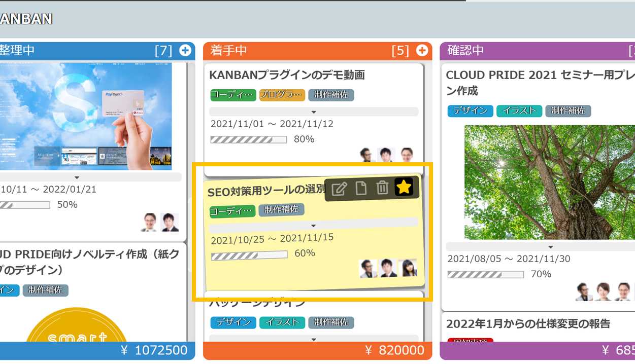This screenshot has width=635, height=364.
Task: Click the date range ending 2022/01/21
Action: click(48, 190)
